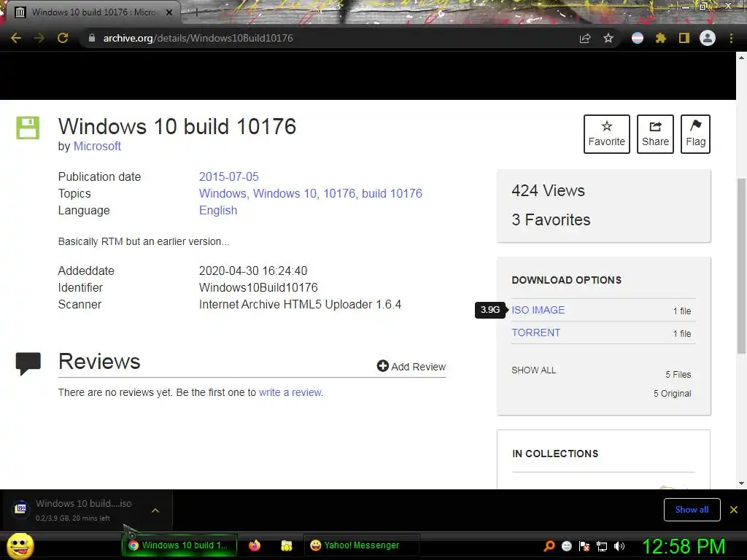The image size is (747, 560).
Task: Click the Share button on the item
Action: point(655,134)
